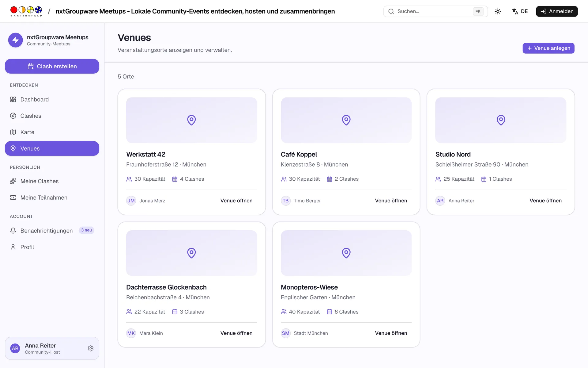Click the Monopteros-Wiese venue title
This screenshot has width=588, height=368.
309,287
